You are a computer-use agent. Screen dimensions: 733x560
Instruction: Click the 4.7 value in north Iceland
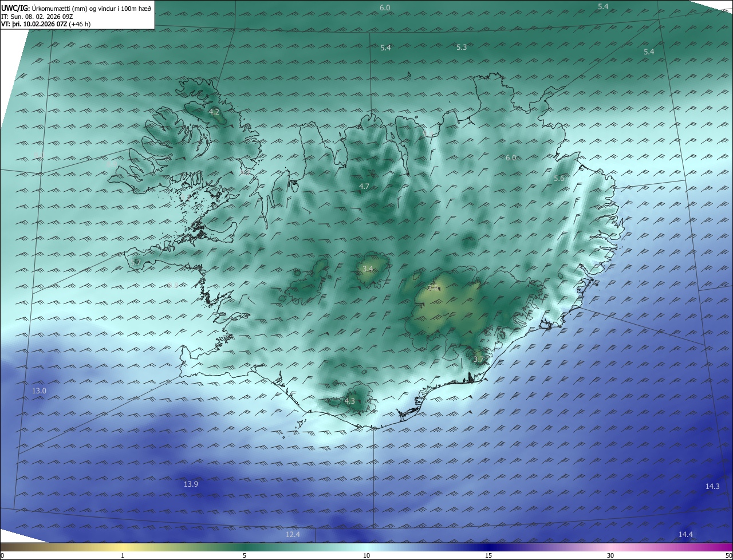click(364, 186)
